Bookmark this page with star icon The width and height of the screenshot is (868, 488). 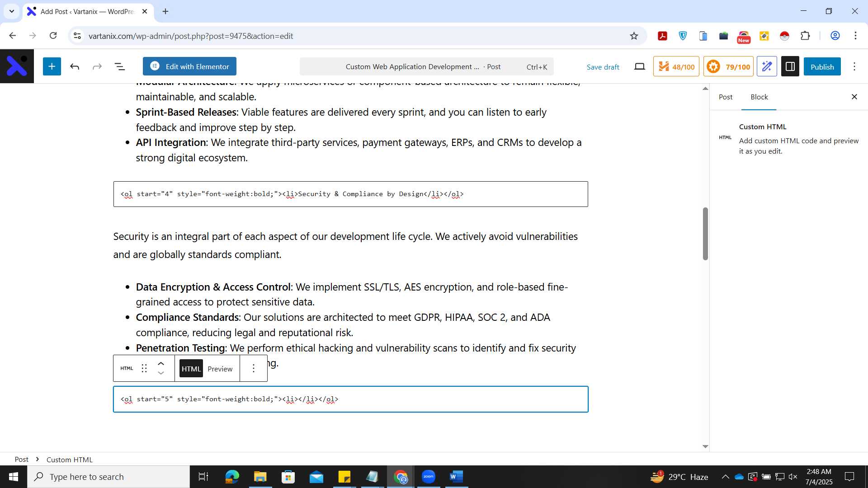pos(634,36)
